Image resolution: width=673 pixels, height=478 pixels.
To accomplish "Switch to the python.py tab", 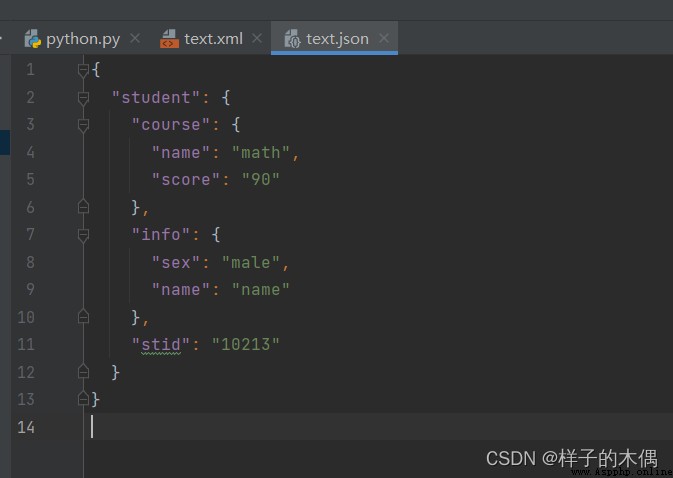I will 82,39.
